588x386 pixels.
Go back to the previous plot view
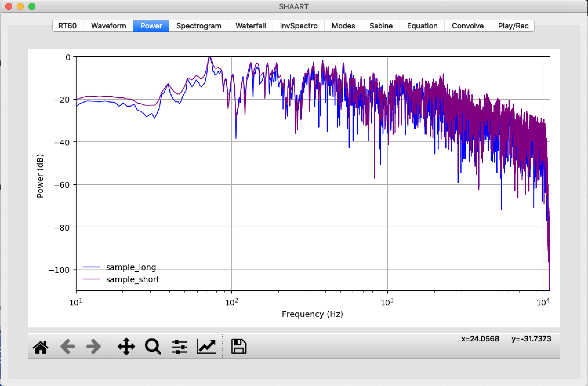[68, 347]
